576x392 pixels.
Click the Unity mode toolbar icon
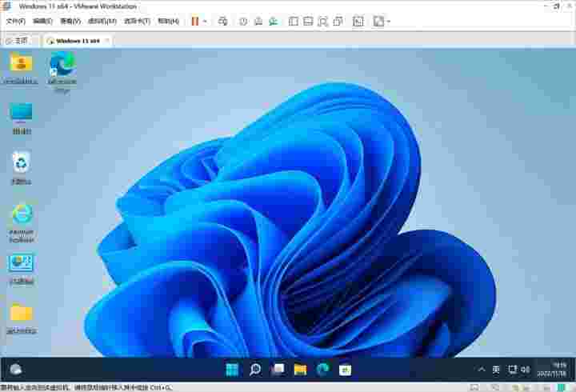pos(338,21)
